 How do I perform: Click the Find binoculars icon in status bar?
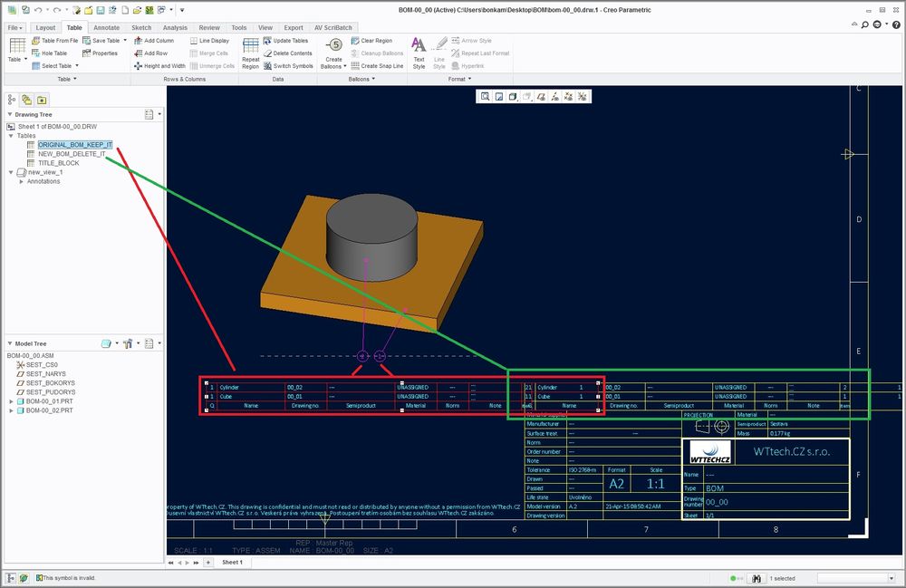757,578
